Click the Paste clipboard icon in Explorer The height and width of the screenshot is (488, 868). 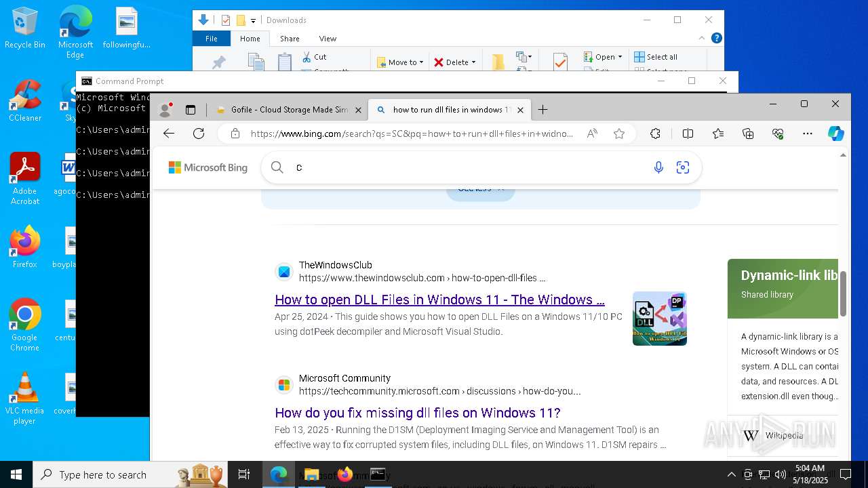(285, 61)
